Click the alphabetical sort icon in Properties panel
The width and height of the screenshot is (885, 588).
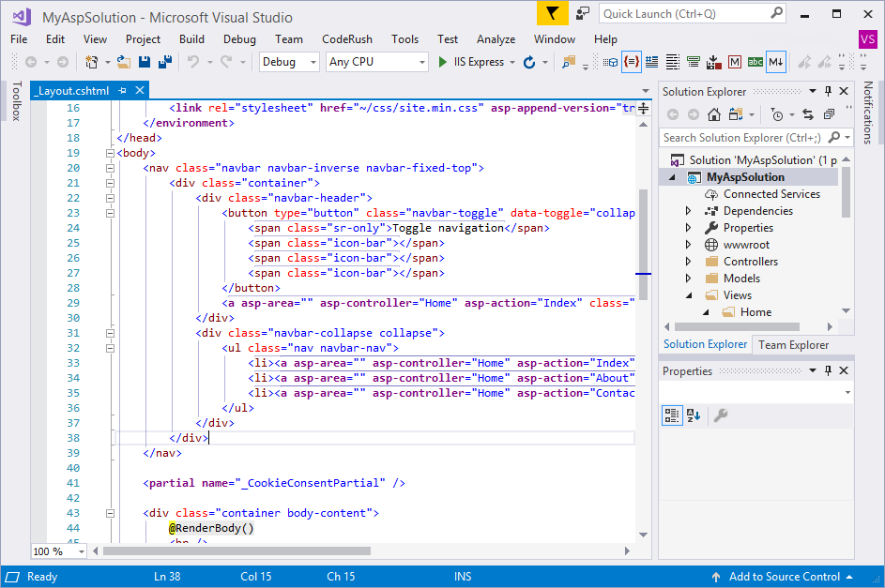[694, 415]
